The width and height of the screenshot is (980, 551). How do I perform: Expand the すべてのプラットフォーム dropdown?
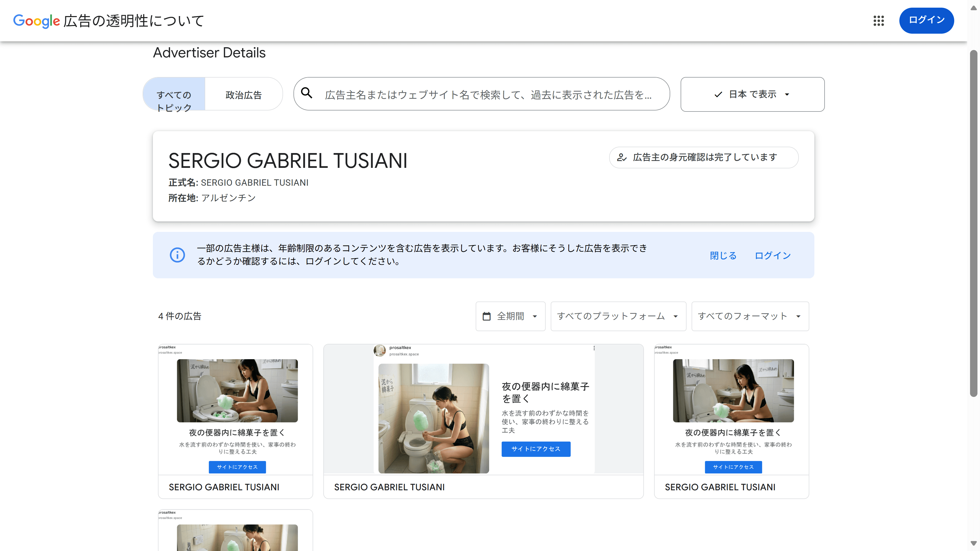point(618,316)
